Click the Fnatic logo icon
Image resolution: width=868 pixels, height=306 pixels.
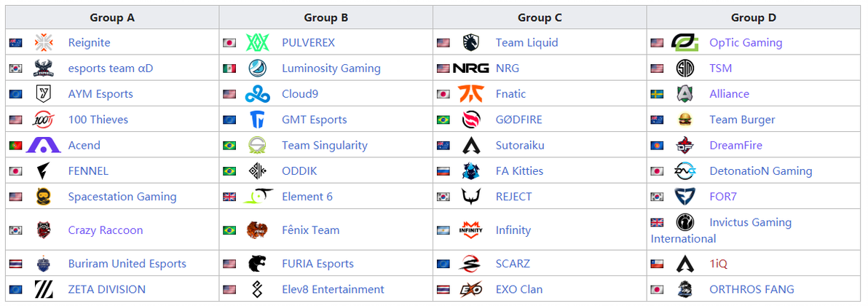click(470, 94)
